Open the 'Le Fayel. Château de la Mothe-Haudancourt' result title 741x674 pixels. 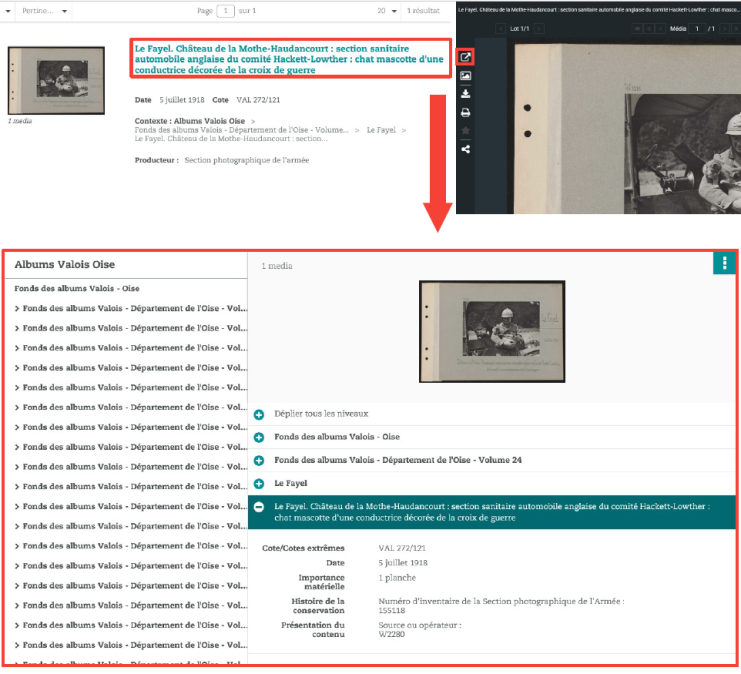[x=289, y=59]
